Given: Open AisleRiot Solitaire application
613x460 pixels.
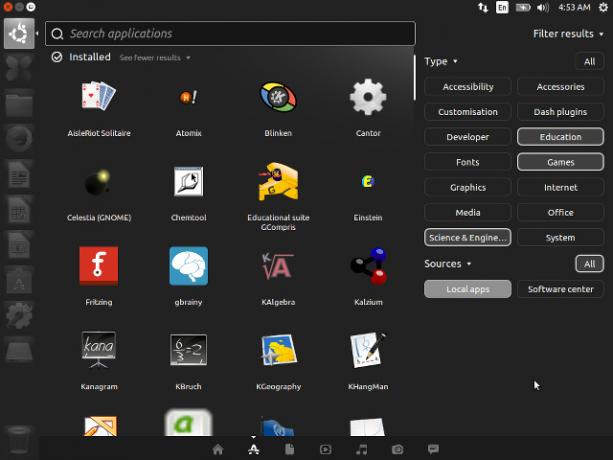Looking at the screenshot, I should (x=99, y=97).
